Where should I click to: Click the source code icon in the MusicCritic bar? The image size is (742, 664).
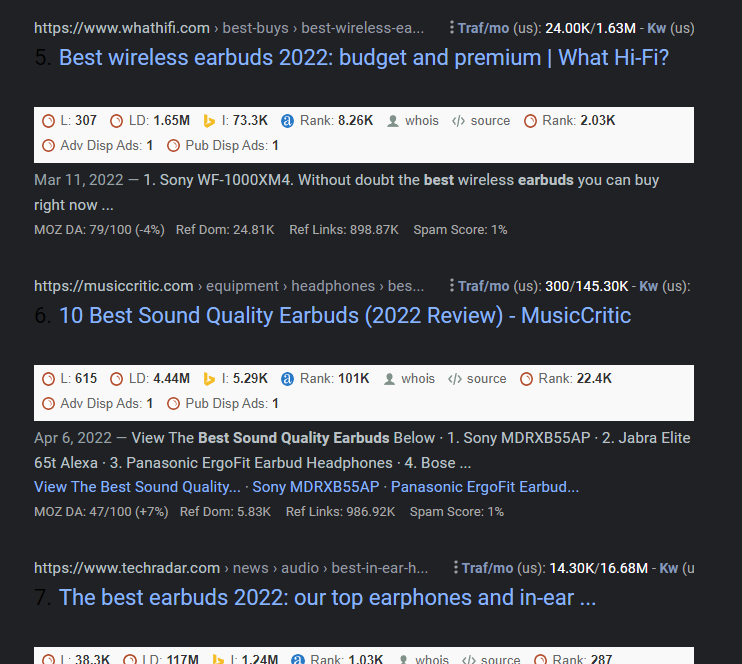(x=454, y=379)
